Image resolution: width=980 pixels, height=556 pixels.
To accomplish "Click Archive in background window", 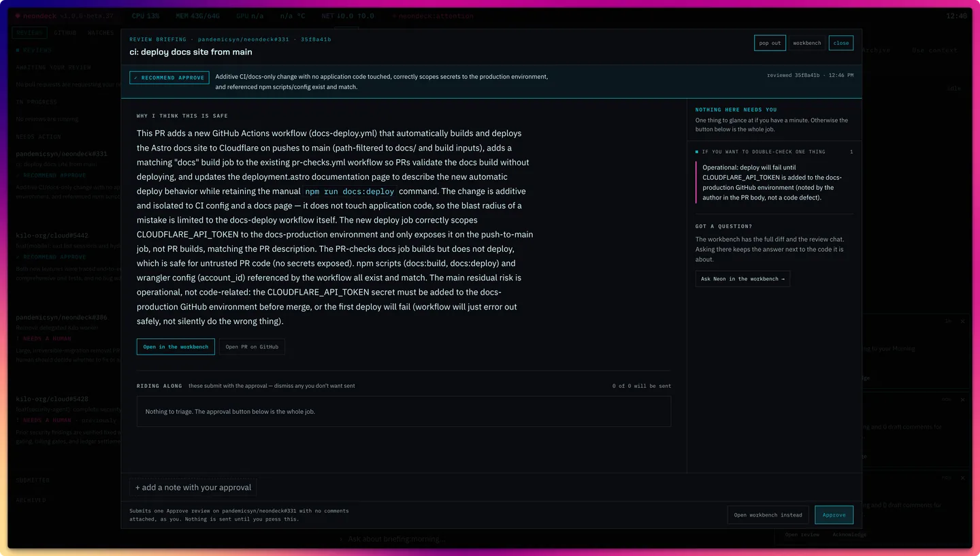I will pyautogui.click(x=877, y=50).
